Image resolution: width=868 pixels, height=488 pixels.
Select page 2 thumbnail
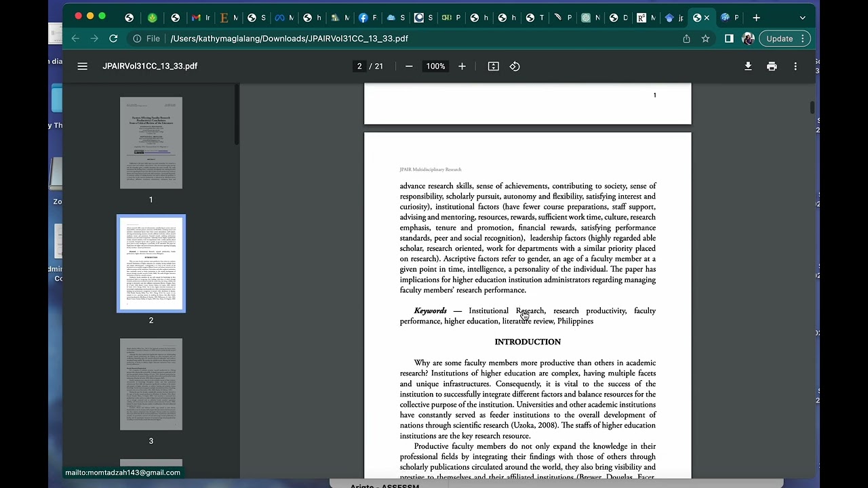click(x=151, y=264)
